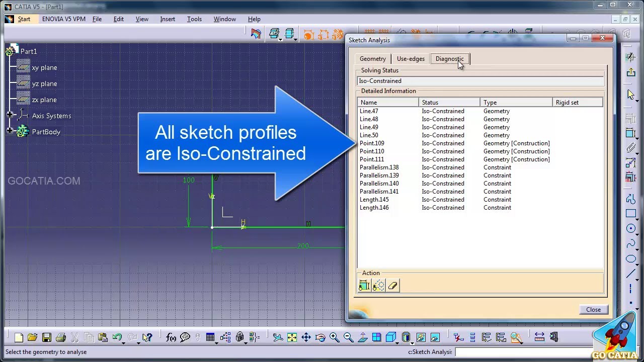Select the Rectangle sketch tool
This screenshot has width=644, height=362.
631,213
